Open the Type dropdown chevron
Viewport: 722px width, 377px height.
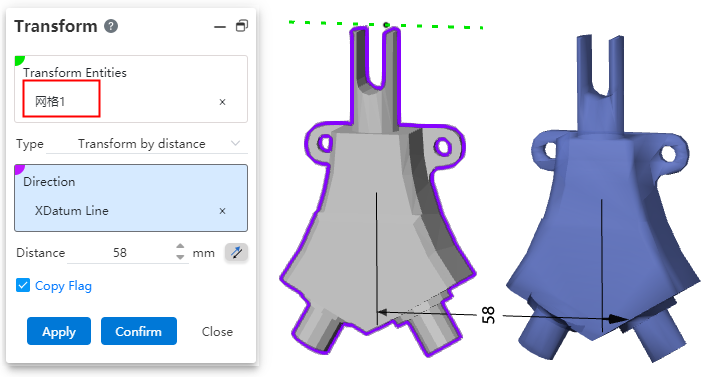tap(236, 144)
